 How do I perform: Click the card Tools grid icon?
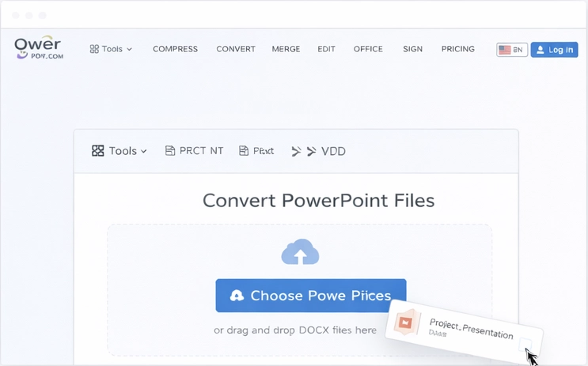point(98,151)
